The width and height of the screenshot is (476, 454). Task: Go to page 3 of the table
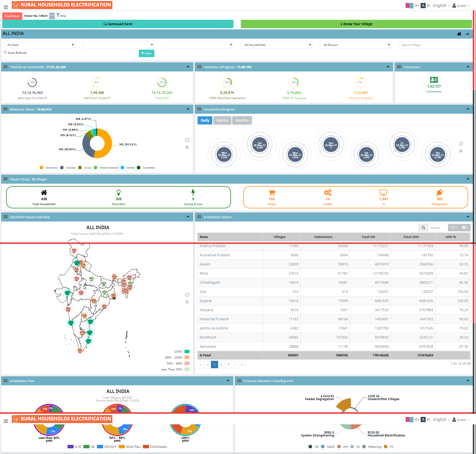(x=228, y=365)
